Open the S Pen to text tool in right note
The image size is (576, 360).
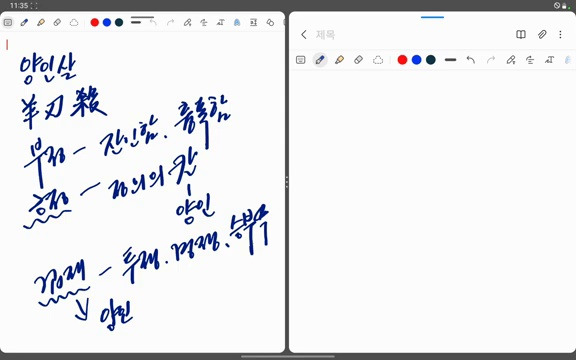coord(511,60)
